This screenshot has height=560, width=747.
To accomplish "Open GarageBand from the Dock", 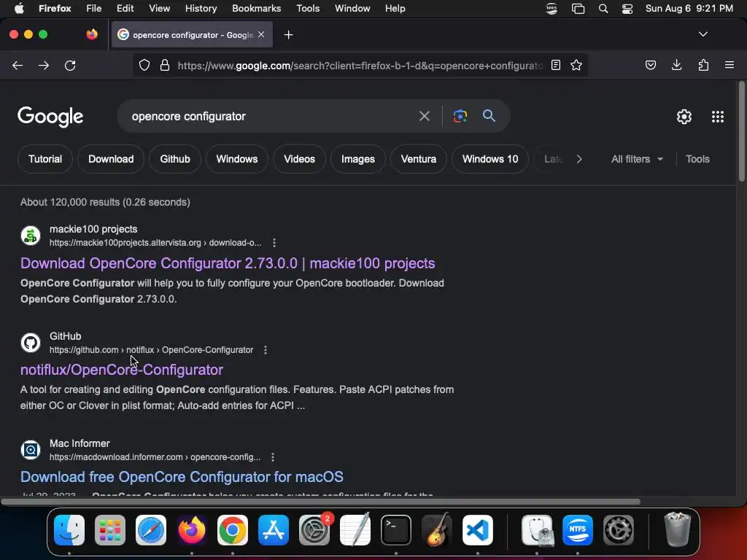I will 436,529.
